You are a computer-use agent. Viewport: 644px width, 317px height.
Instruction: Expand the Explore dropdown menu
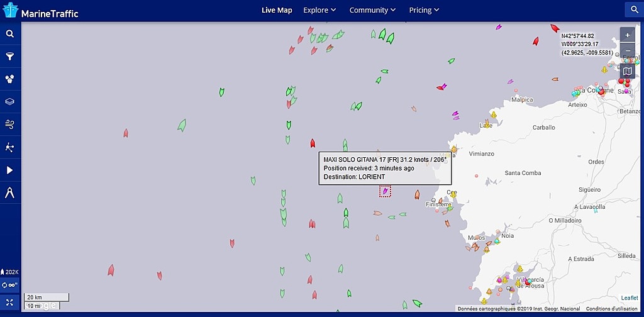point(319,10)
